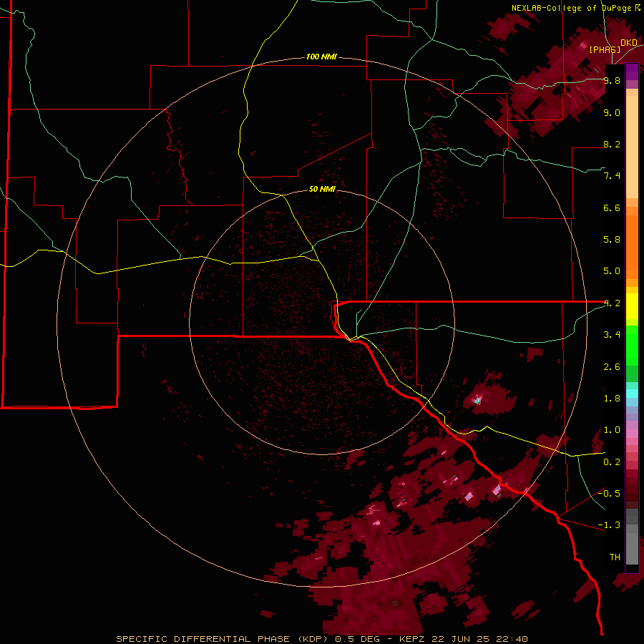Viewport: 644px width, 644px height.
Task: Click the -0.5 scale value
Action: click(609, 494)
